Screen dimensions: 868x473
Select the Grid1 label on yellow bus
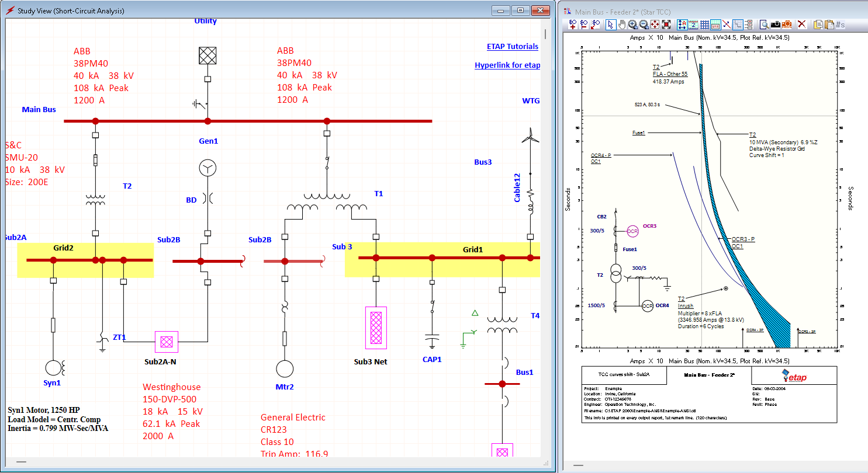473,249
